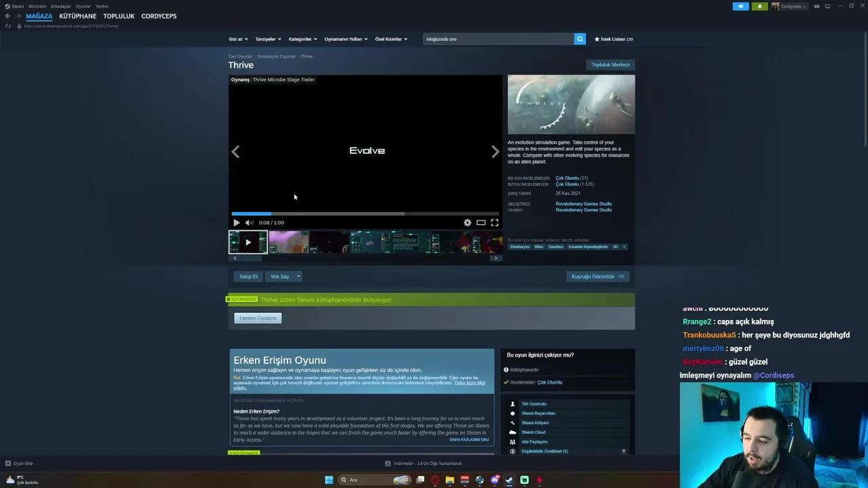Expand the Cordyceps account dropdown
This screenshot has width=868, height=488.
(789, 6)
